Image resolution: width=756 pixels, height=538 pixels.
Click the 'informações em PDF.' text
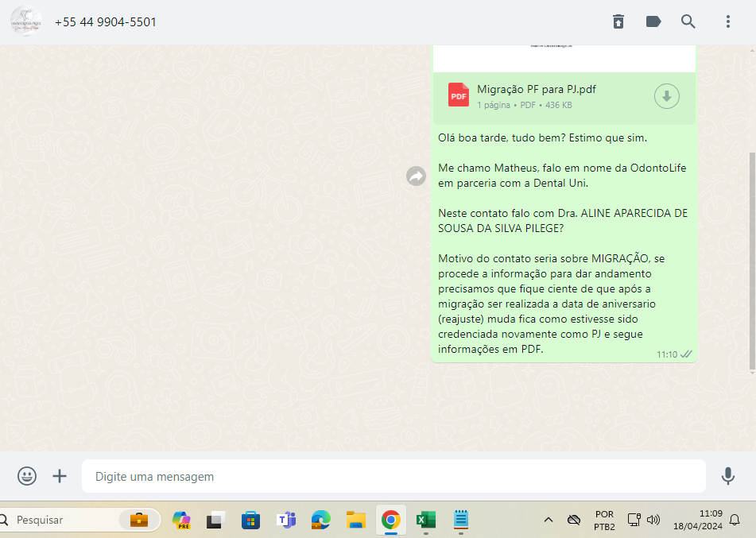point(490,349)
